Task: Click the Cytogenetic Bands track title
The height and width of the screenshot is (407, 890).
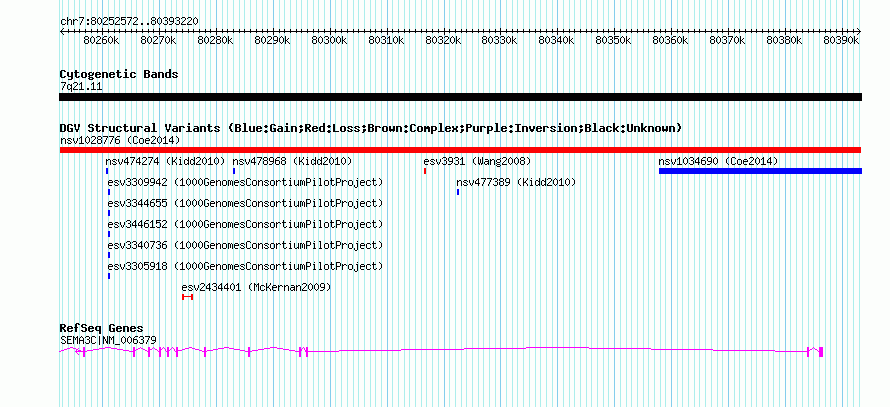Action: click(x=119, y=74)
